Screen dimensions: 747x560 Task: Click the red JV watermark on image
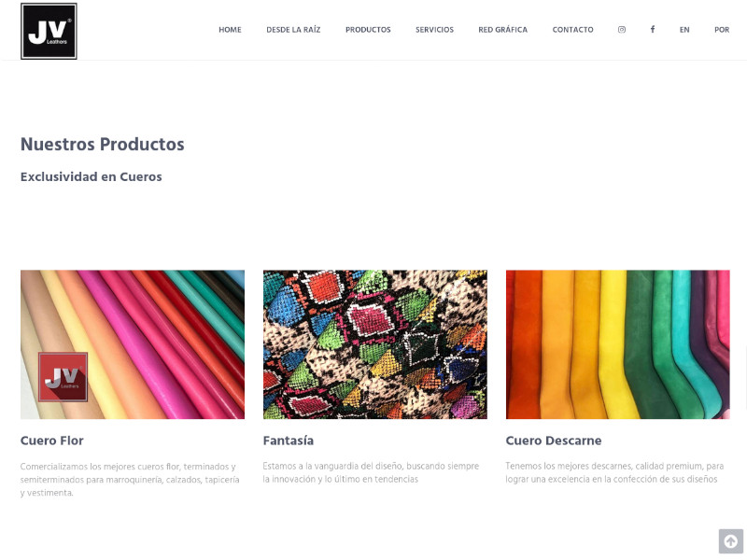click(63, 377)
